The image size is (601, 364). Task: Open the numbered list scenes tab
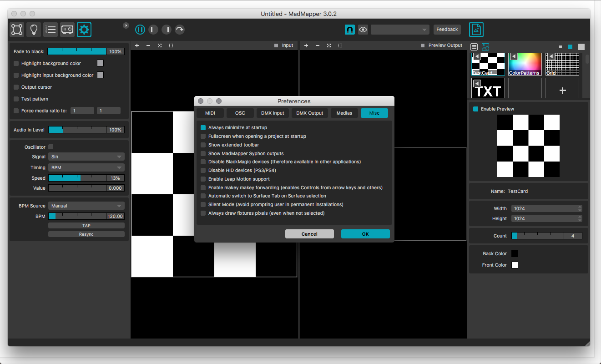pos(51,30)
